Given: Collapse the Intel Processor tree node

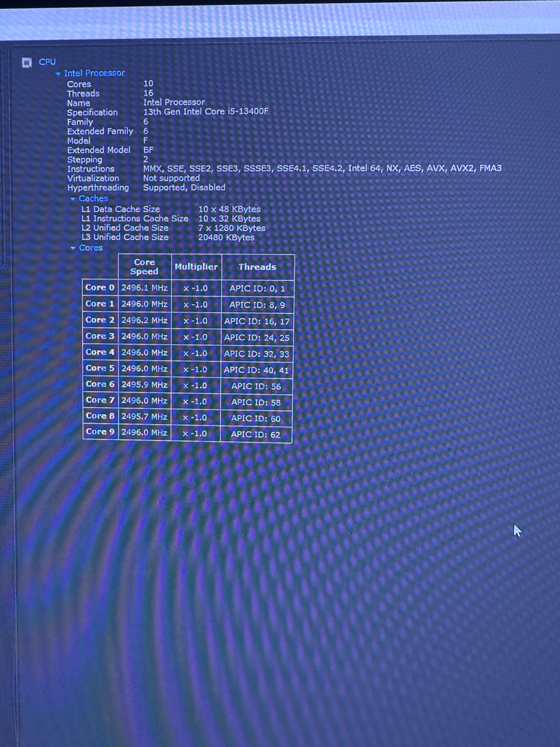Looking at the screenshot, I should pos(58,74).
